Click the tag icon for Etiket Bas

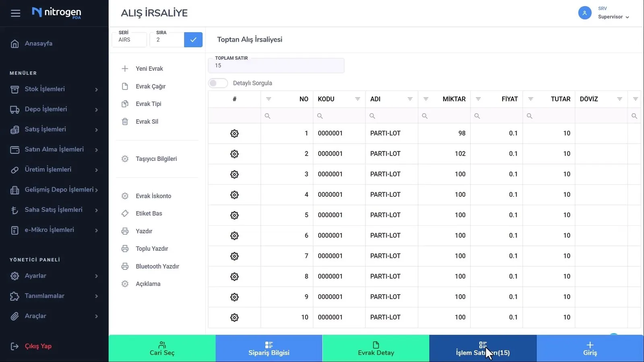125,214
